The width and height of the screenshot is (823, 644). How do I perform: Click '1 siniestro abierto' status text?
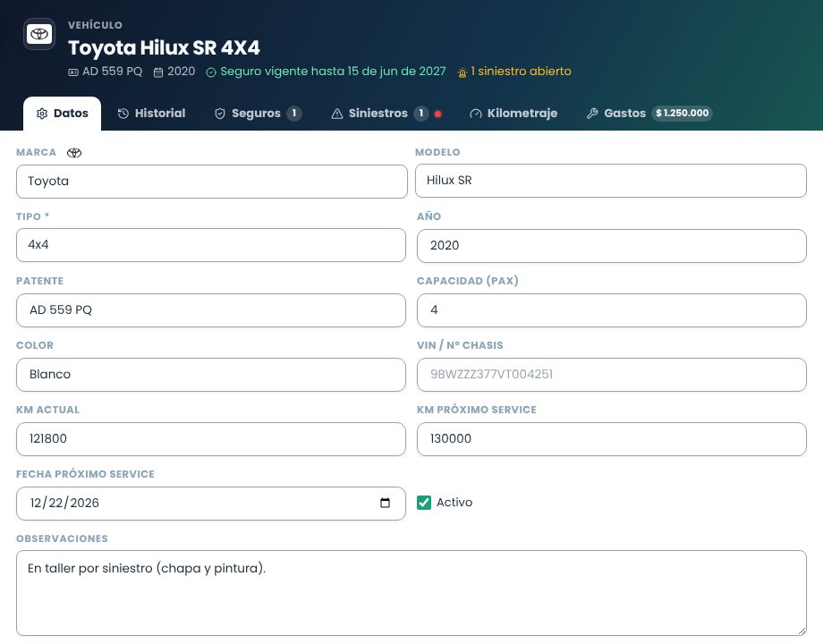pos(521,72)
